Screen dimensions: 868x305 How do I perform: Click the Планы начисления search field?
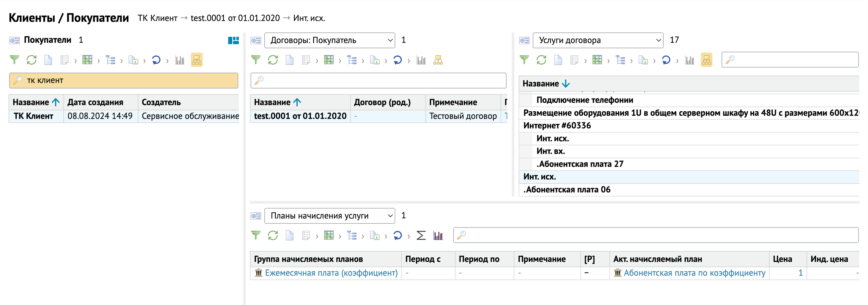point(656,235)
